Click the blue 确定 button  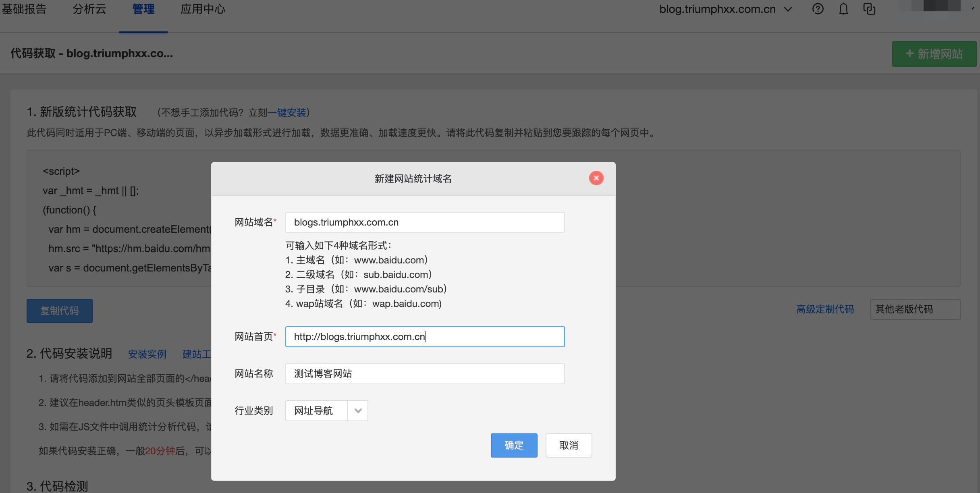(x=514, y=445)
